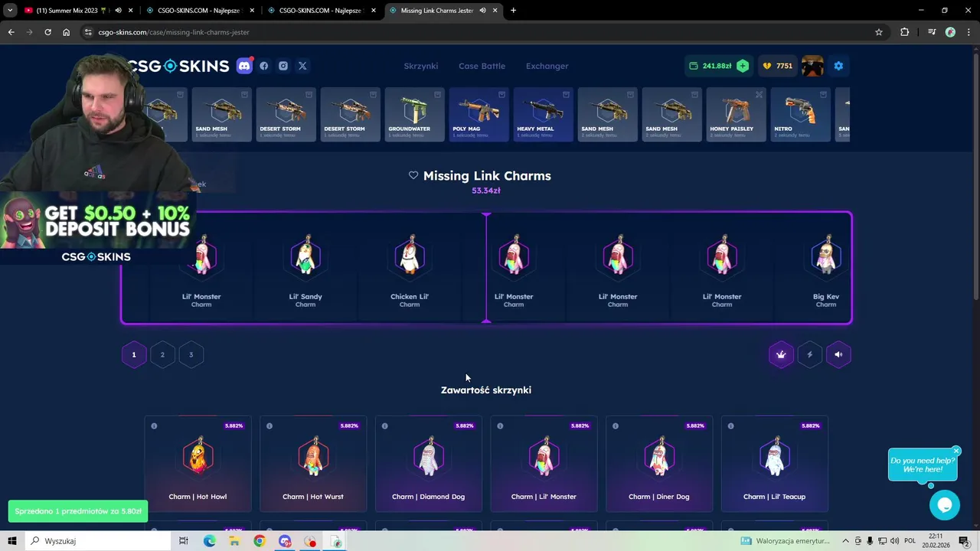Open the X (Twitter) social icon
The height and width of the screenshot is (551, 980).
click(302, 66)
